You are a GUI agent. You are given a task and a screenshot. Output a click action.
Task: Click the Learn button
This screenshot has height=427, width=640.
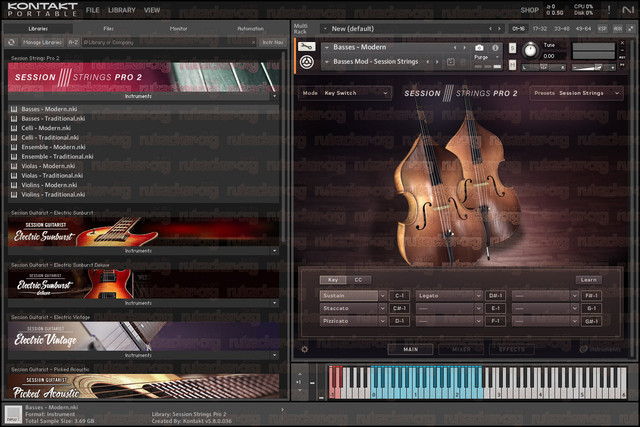[589, 280]
